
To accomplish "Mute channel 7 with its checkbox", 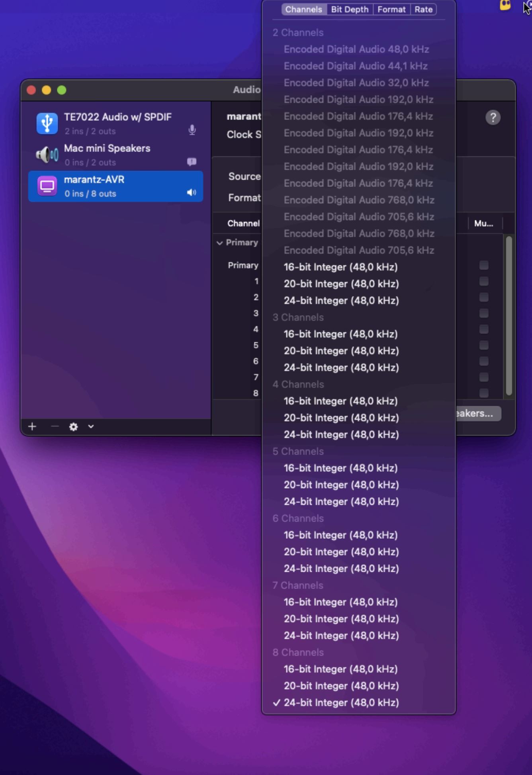I will point(484,377).
